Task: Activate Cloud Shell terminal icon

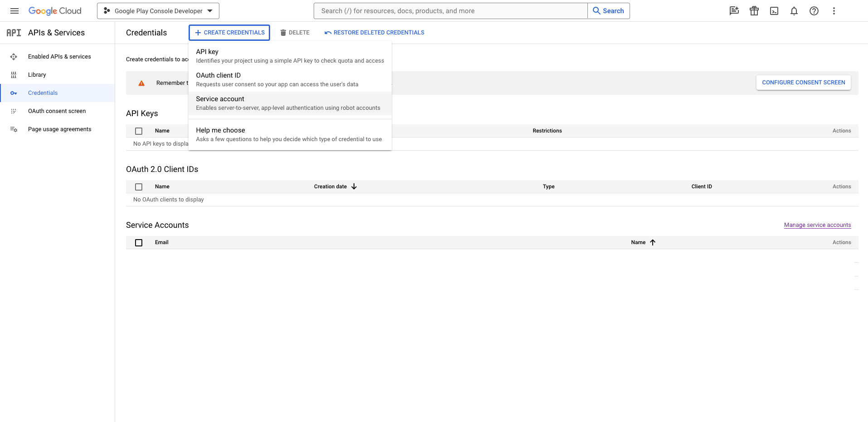Action: (774, 11)
